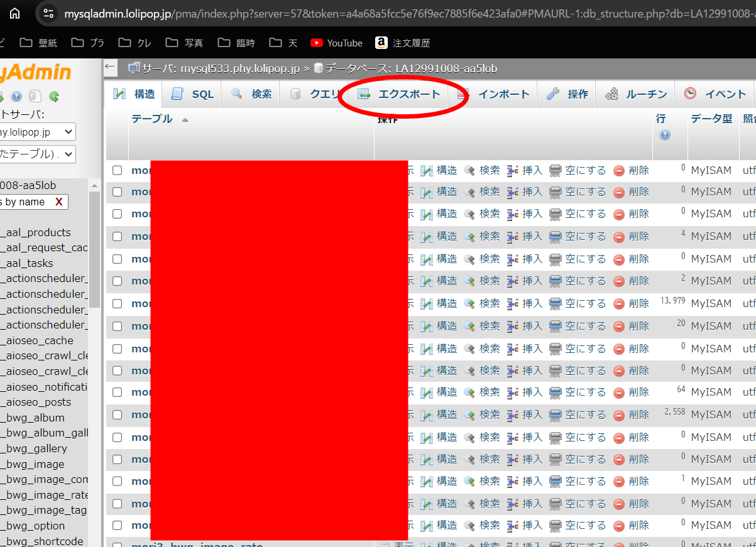
Task: Select the checkbox for the 64-row table
Action: point(118,392)
